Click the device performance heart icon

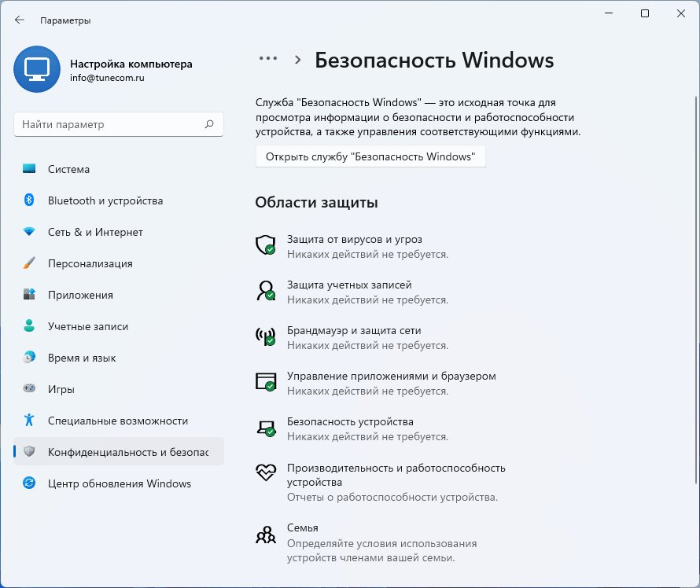(x=265, y=472)
